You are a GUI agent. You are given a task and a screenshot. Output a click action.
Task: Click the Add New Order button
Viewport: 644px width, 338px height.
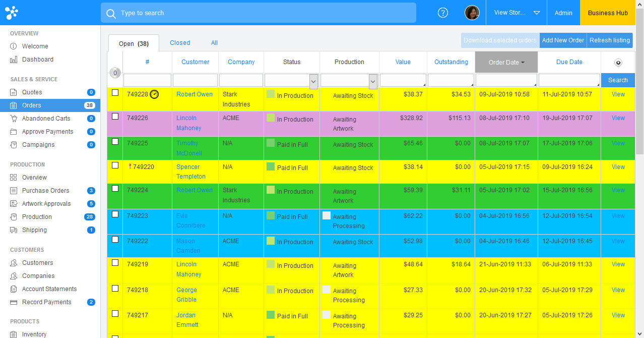[563, 40]
